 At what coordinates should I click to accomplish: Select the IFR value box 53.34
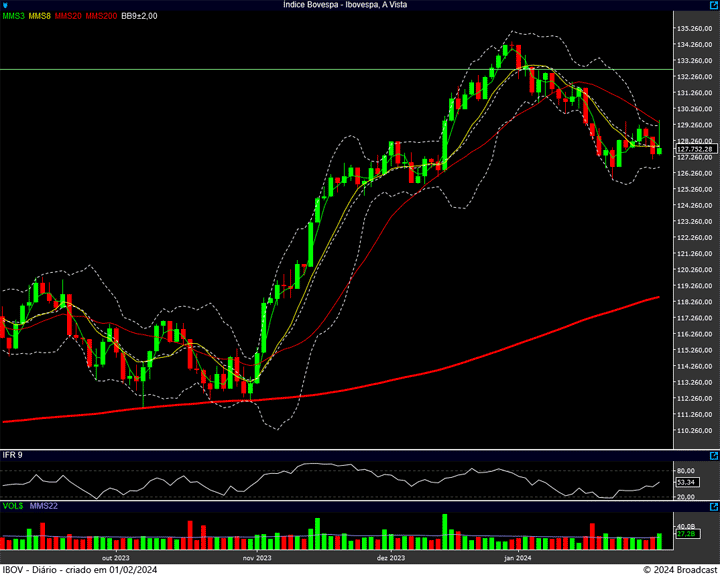(685, 481)
